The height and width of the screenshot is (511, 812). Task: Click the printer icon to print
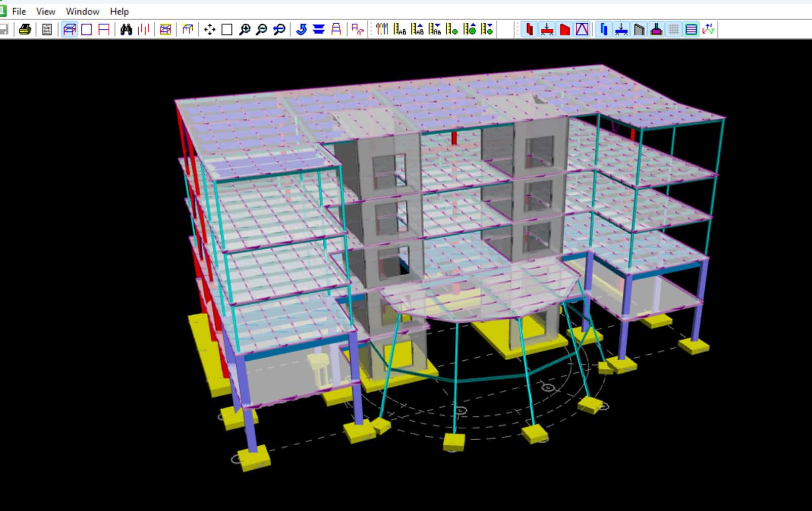click(x=25, y=29)
